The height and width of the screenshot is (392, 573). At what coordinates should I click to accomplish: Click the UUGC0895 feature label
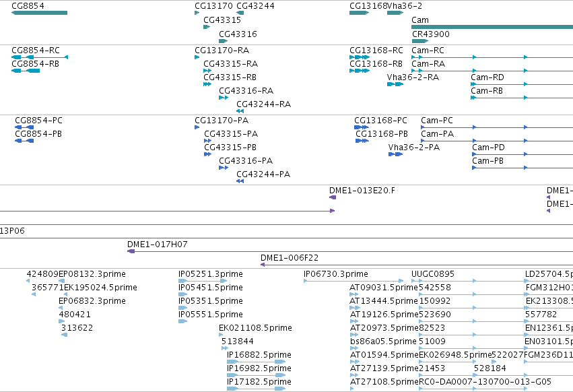pyautogui.click(x=433, y=274)
